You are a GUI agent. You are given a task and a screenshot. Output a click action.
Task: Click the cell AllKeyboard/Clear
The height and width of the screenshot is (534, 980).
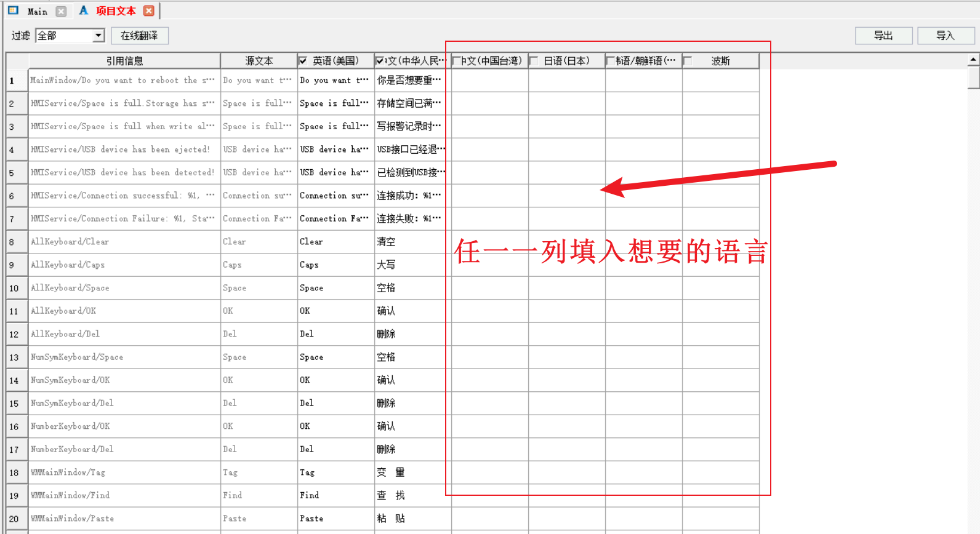(124, 242)
